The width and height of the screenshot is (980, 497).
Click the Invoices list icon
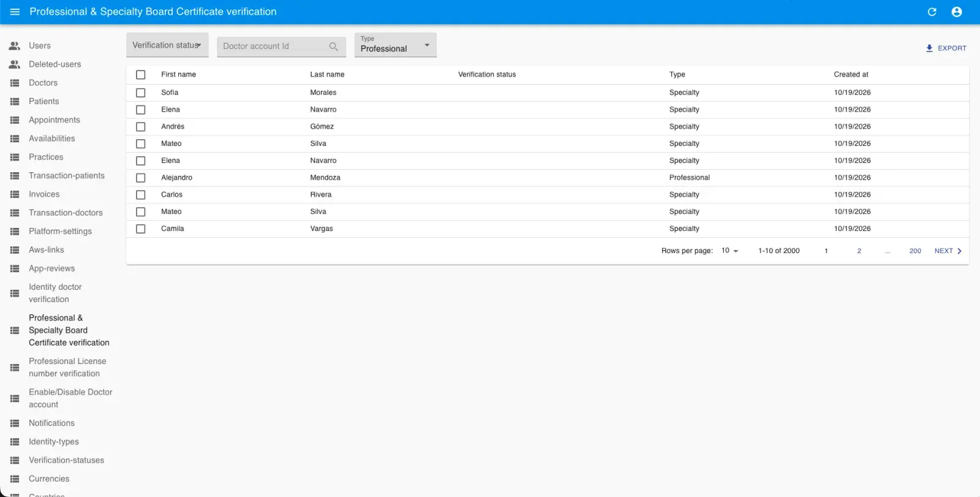(15, 194)
